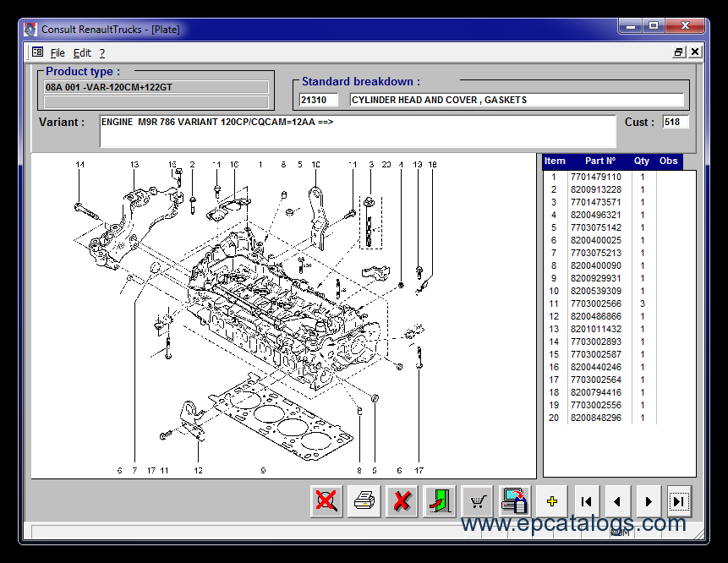
Task: Select part number 8200496321
Action: coord(596,215)
